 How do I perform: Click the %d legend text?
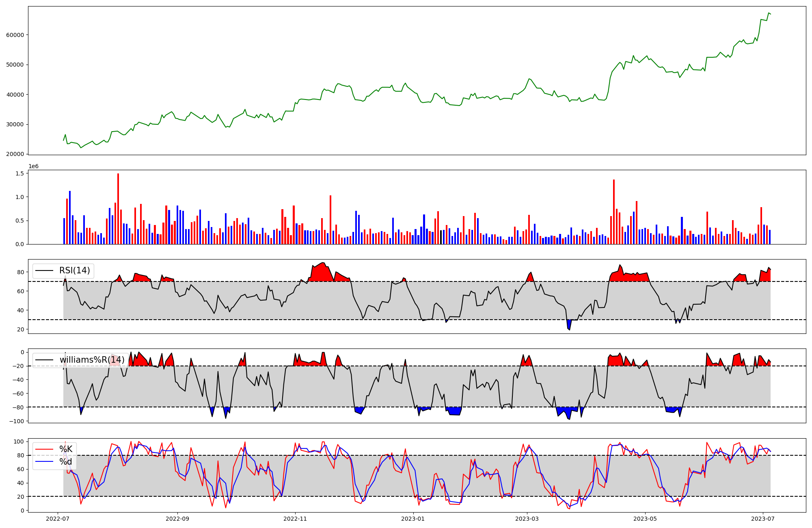point(66,462)
